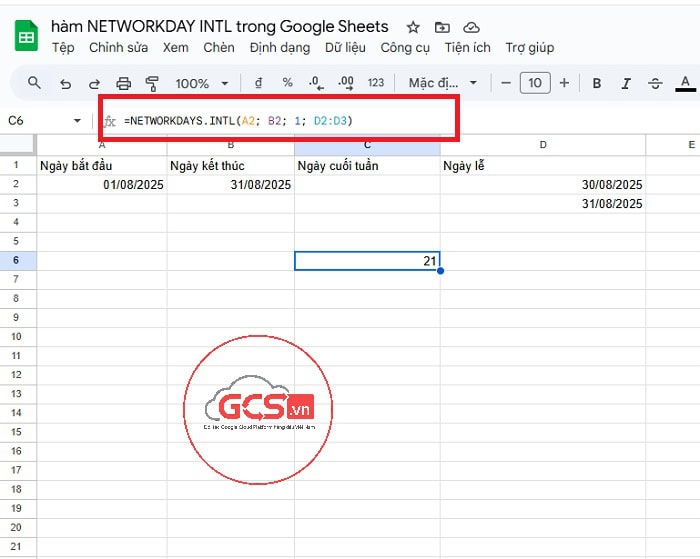Open the text color picker

[685, 84]
